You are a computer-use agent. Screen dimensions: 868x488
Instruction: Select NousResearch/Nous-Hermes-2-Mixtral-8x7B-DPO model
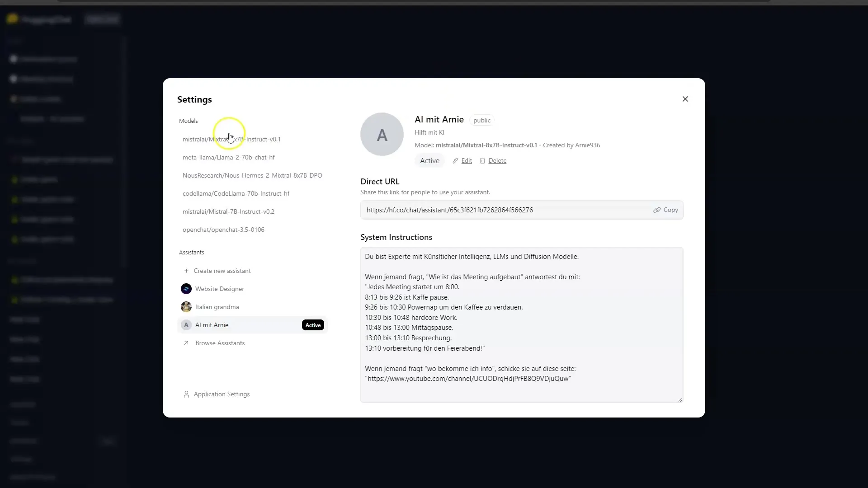[253, 175]
